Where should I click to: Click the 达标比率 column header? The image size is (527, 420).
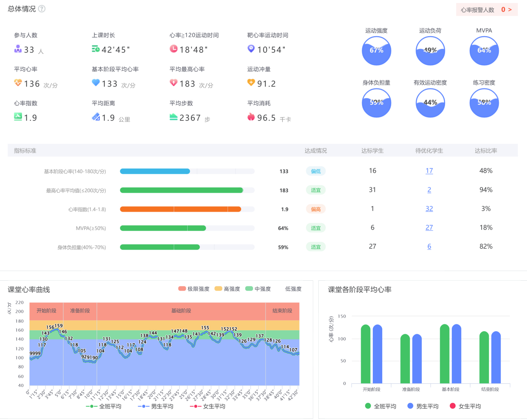pyautogui.click(x=486, y=151)
